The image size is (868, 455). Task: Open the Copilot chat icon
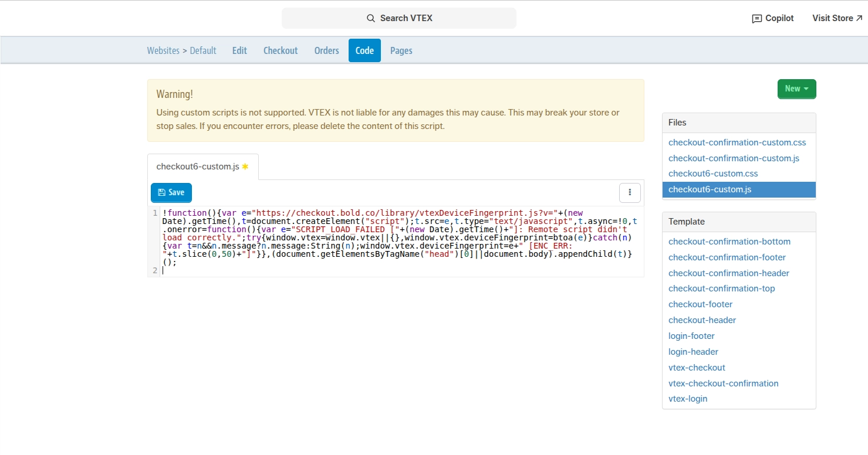[x=756, y=19]
